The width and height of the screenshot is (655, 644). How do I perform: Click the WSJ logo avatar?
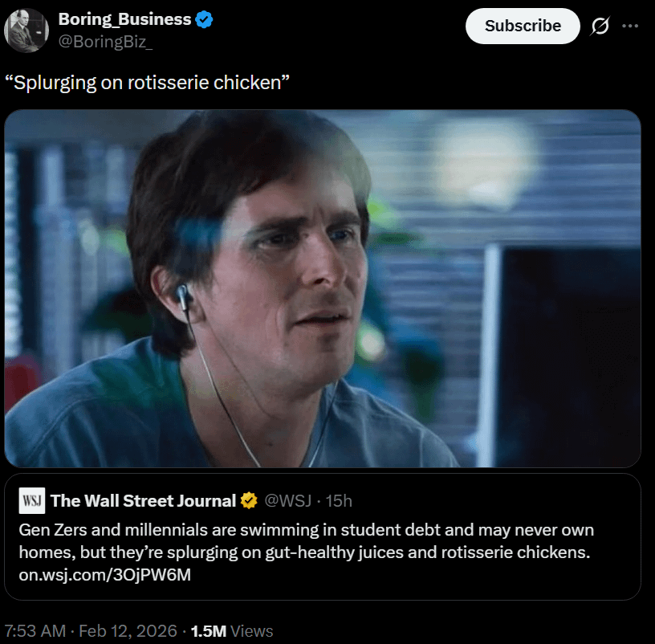tap(31, 500)
